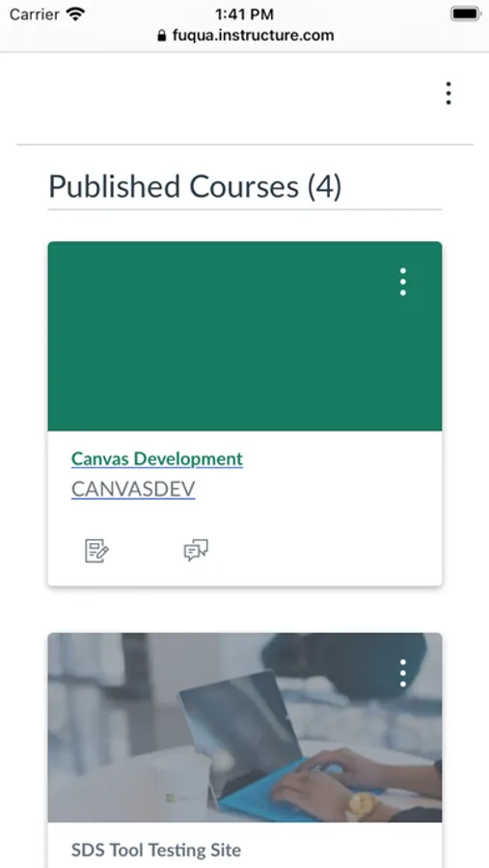This screenshot has height=868, width=489.
Task: Tap the Wi-Fi status icon
Action: (x=75, y=14)
